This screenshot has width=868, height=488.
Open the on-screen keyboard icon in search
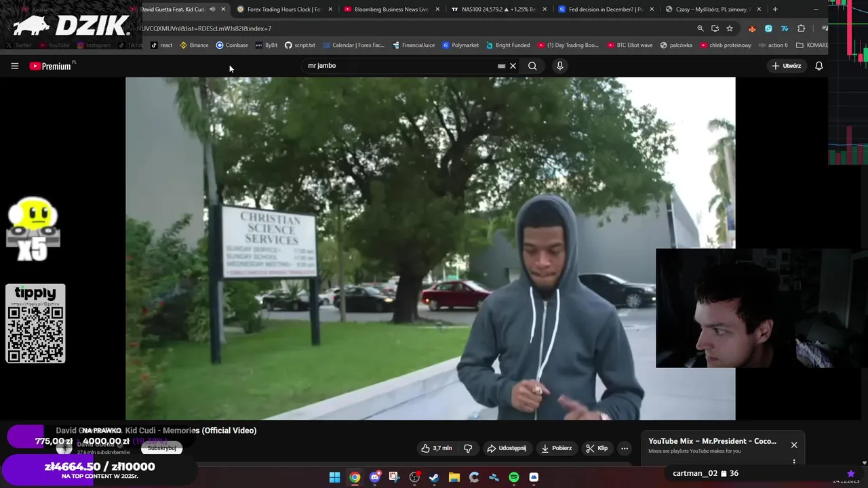tap(501, 66)
